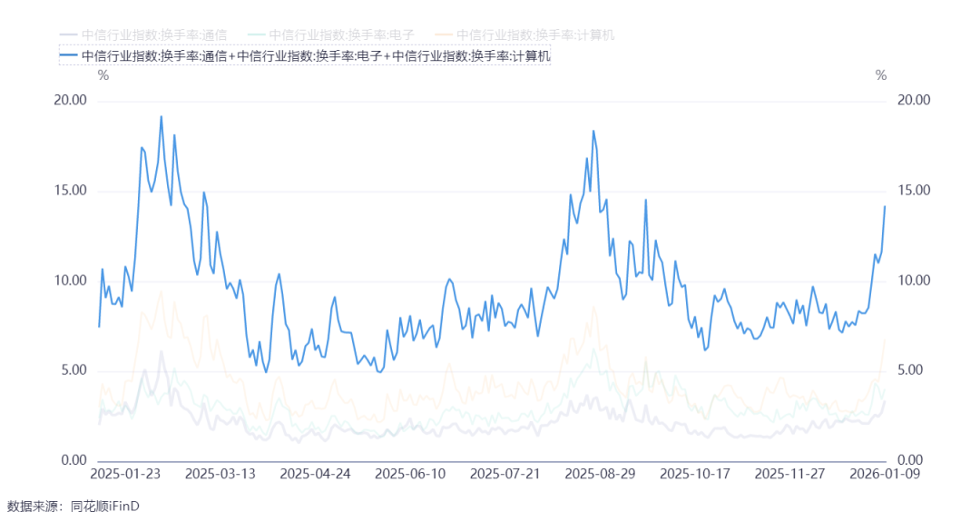
Task: Click x-axis date label 2025-10-17
Action: point(695,474)
